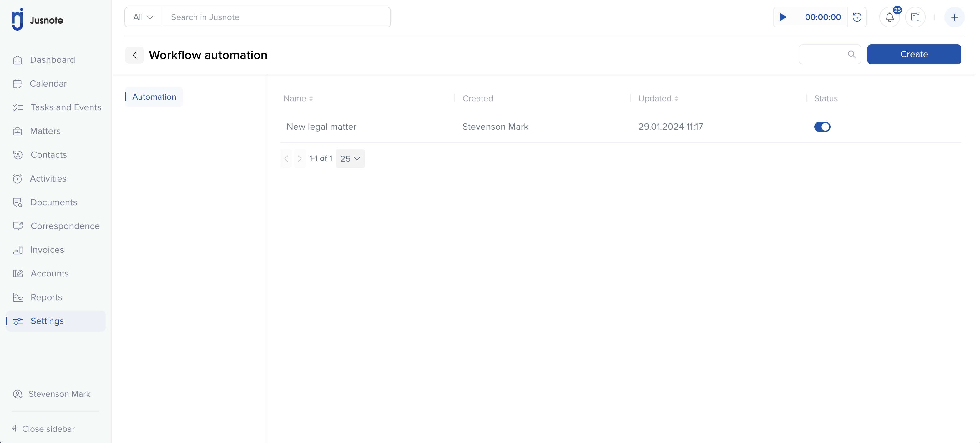Open the All search scope dropdown
980x443 pixels.
143,17
